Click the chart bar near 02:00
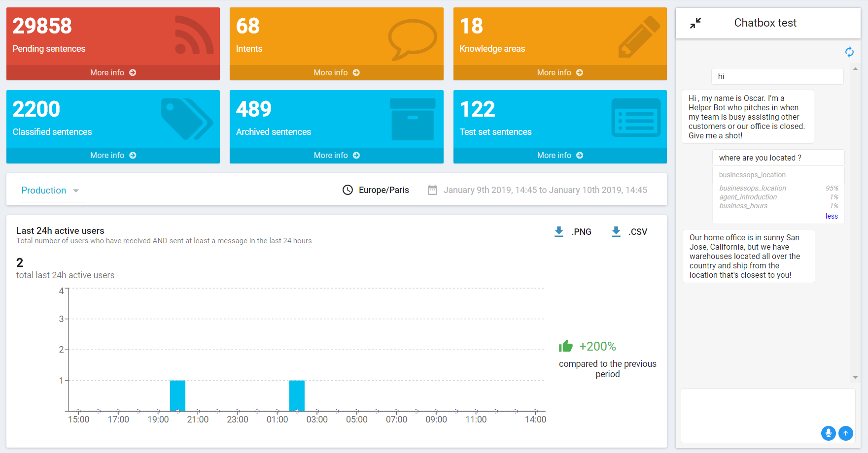 pyautogui.click(x=297, y=395)
